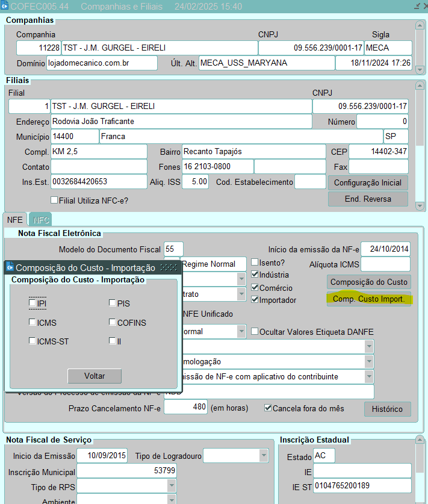The width and height of the screenshot is (428, 504).
Task: Click the Prazo Cancelamento NF-e field
Action: tap(185, 408)
